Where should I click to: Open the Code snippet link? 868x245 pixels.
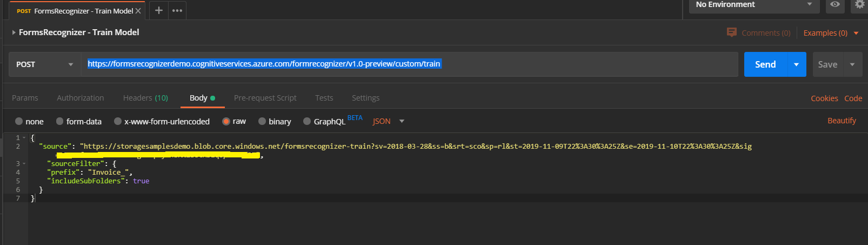853,98
